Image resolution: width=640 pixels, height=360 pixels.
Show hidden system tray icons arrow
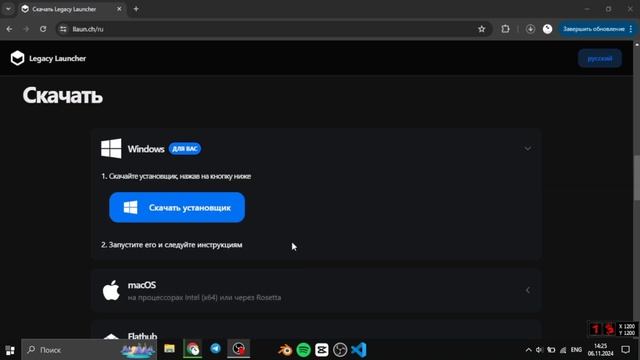click(x=529, y=350)
